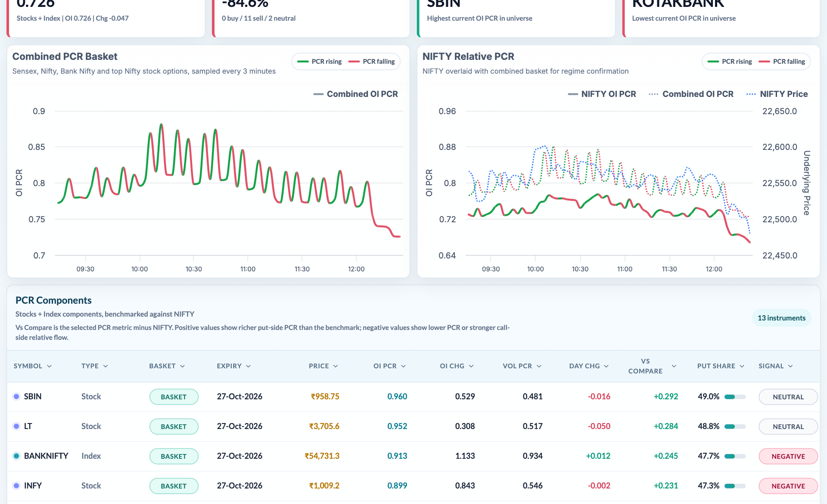Sort table by PRICE column
The width and height of the screenshot is (827, 504).
pos(323,366)
